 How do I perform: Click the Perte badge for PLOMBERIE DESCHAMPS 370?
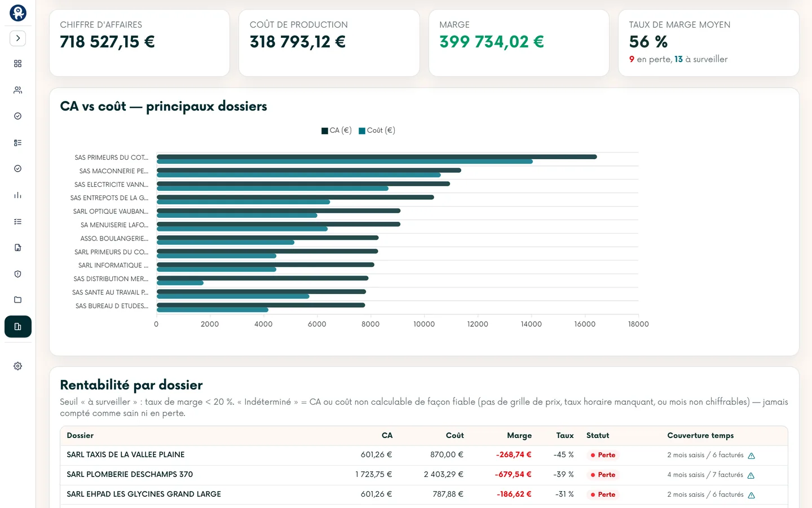pyautogui.click(x=602, y=475)
